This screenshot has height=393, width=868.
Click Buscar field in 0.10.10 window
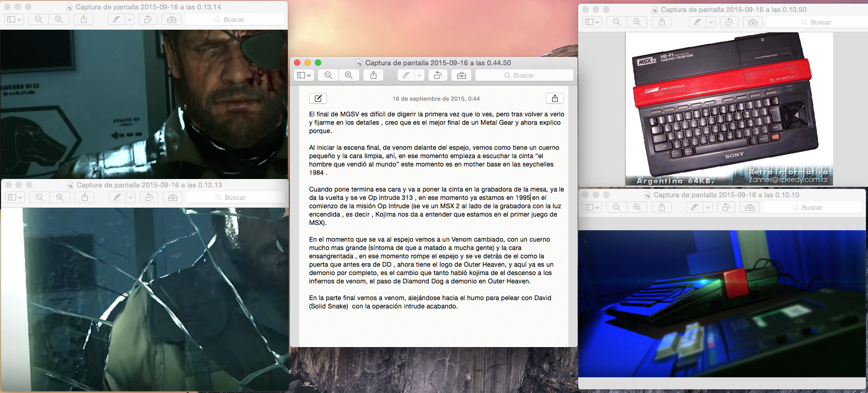click(x=813, y=207)
